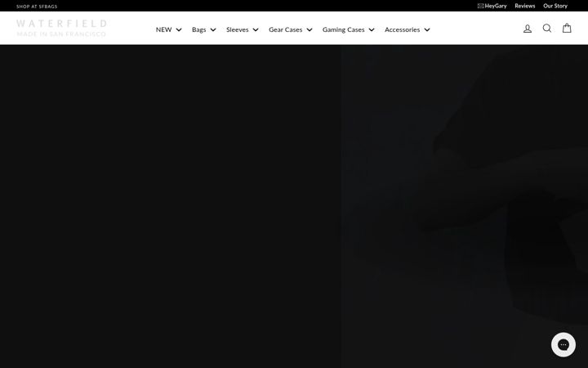Open the search magnifier icon
Screen dimensions: 588x368
click(547, 28)
